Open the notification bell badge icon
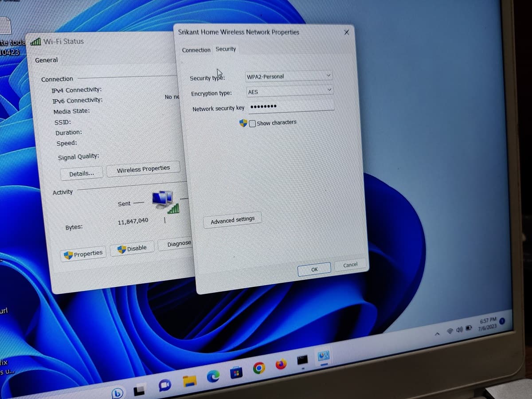The height and width of the screenshot is (399, 532). (x=502, y=321)
